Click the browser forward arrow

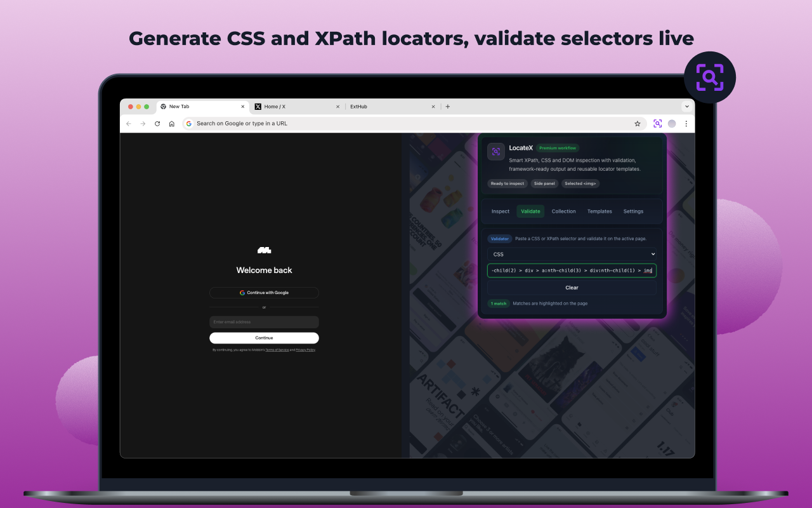pyautogui.click(x=143, y=124)
